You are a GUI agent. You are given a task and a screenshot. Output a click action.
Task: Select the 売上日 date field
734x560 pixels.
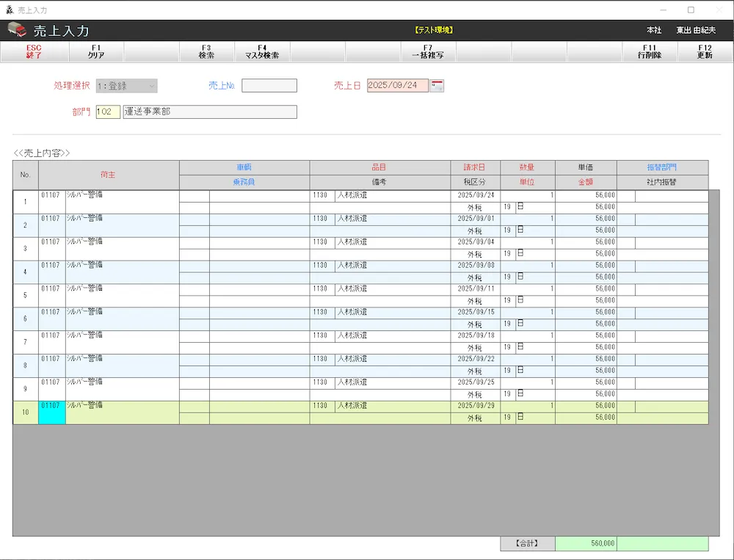397,86
